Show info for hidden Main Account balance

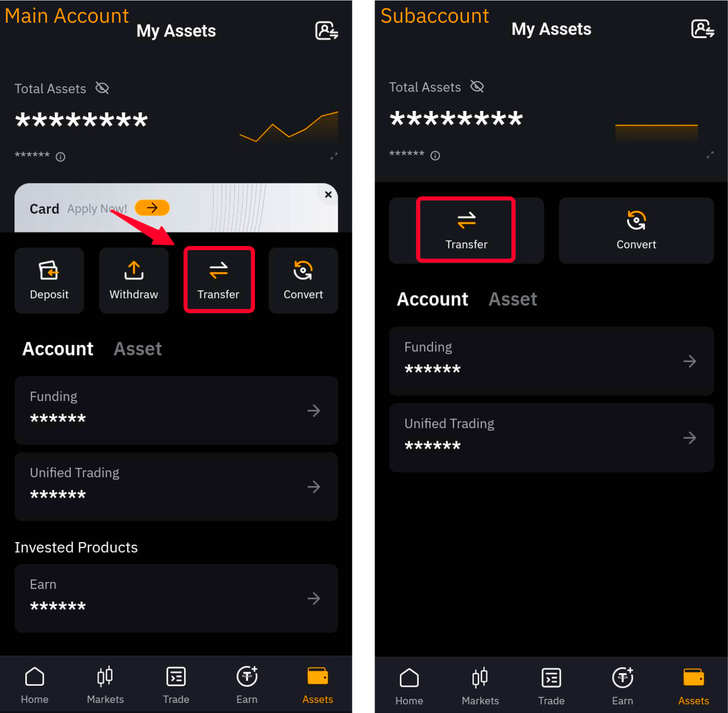pyautogui.click(x=60, y=157)
